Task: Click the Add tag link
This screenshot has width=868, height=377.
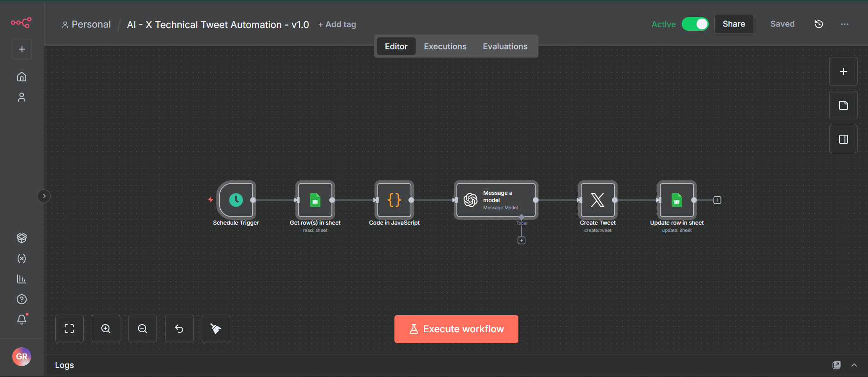Action: 337,24
